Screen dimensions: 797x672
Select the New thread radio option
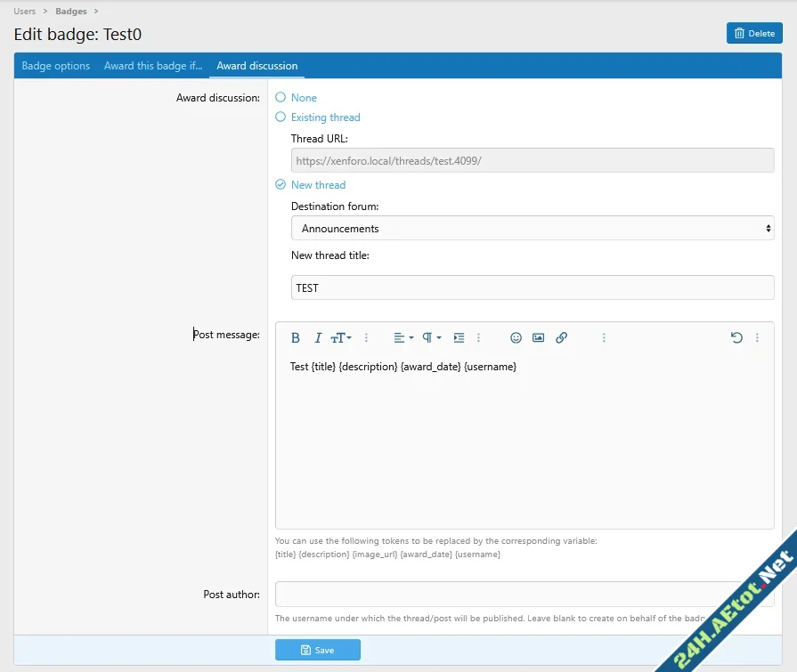point(281,185)
